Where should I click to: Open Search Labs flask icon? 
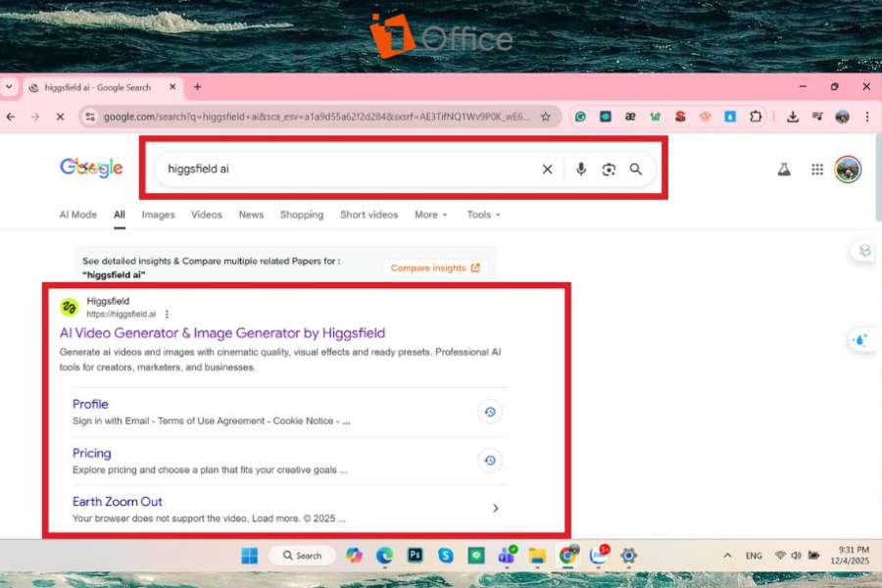point(784,169)
